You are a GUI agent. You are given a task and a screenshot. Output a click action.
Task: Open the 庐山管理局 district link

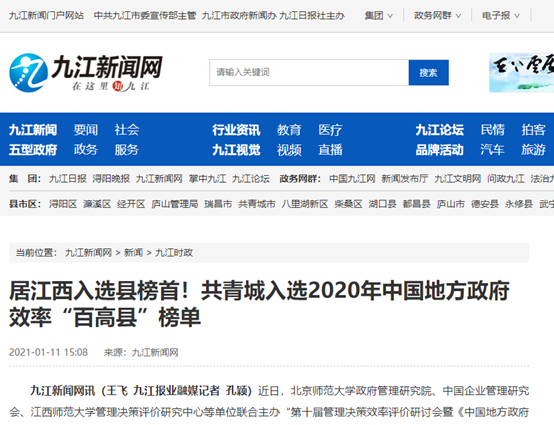click(x=175, y=204)
